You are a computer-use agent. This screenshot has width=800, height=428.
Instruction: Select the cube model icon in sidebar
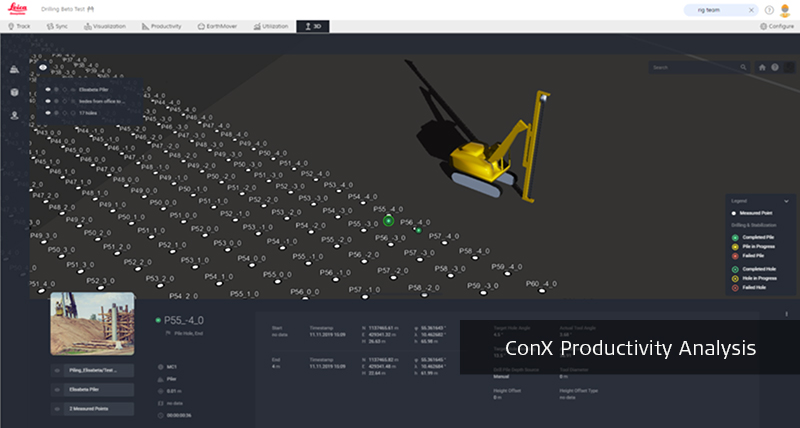coord(15,92)
